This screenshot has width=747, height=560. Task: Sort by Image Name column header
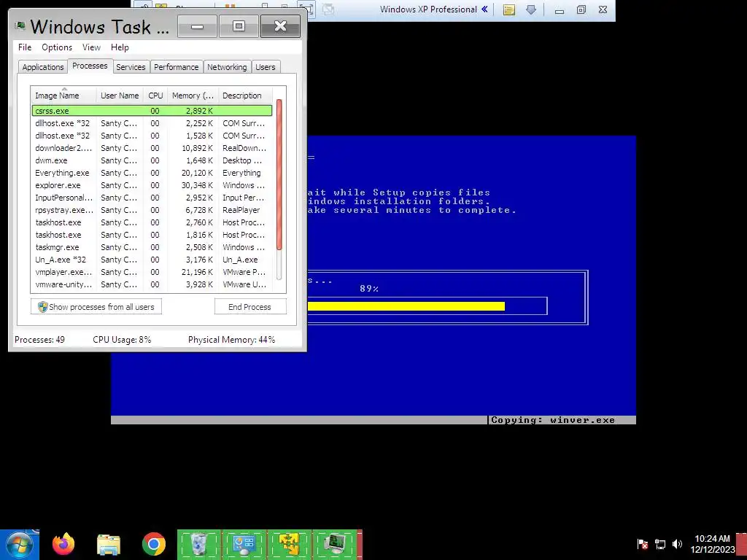coord(64,96)
